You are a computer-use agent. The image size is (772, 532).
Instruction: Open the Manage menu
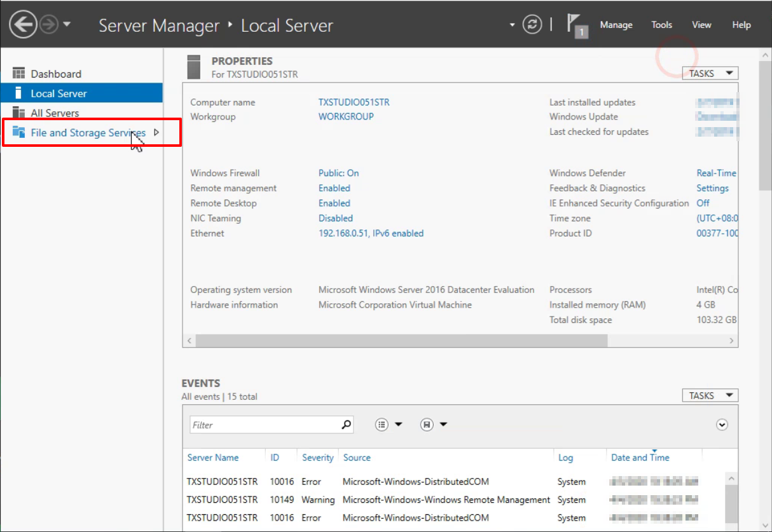[616, 25]
